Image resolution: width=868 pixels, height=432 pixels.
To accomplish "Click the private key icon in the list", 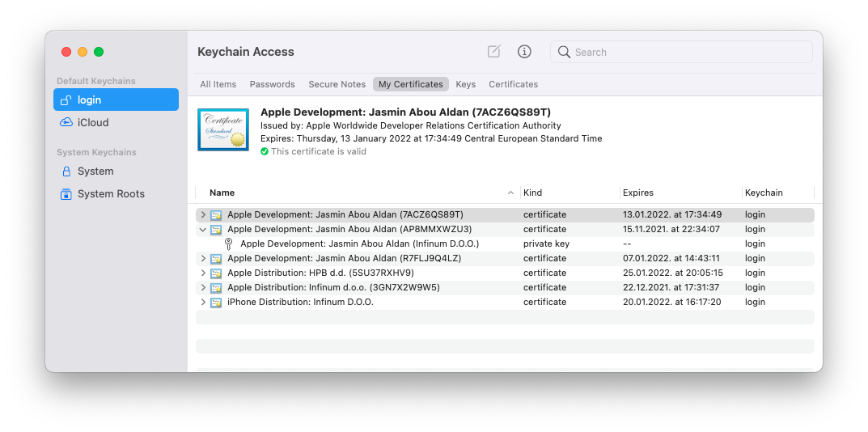I will [229, 244].
